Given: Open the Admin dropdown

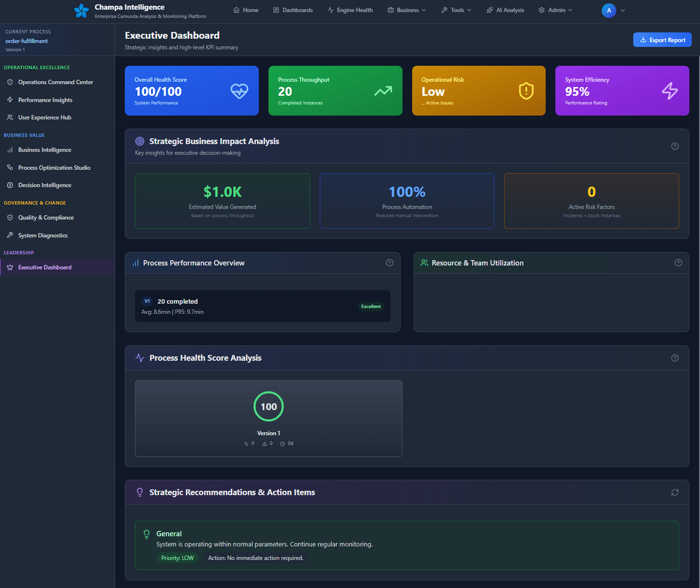Looking at the screenshot, I should click(x=555, y=10).
